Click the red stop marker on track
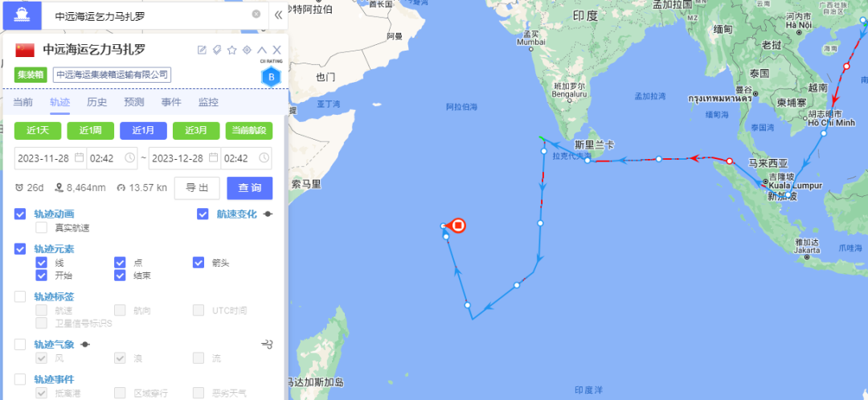 coord(458,226)
